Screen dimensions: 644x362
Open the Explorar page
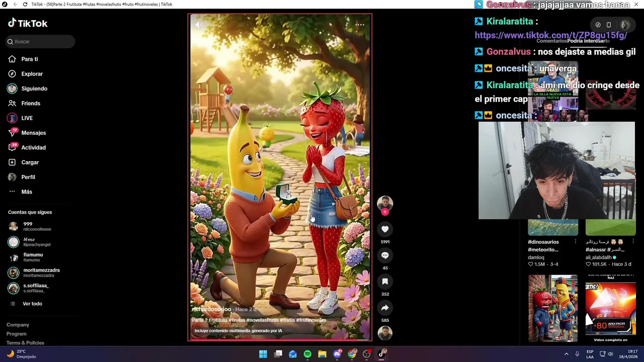25,74
